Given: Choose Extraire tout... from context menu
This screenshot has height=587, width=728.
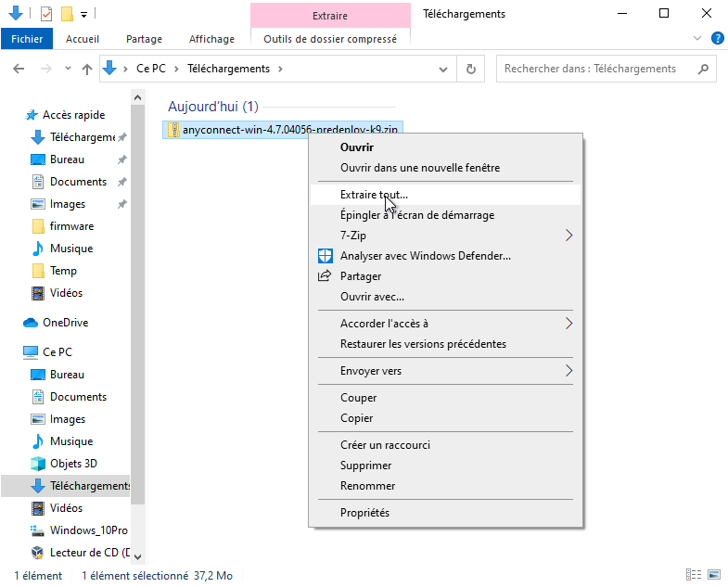Looking at the screenshot, I should click(374, 195).
